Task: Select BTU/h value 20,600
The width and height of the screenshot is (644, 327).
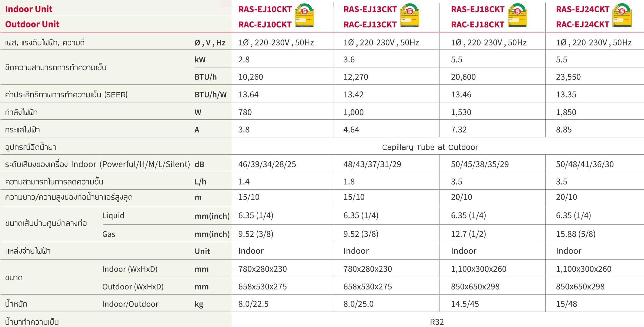Action: pos(463,77)
